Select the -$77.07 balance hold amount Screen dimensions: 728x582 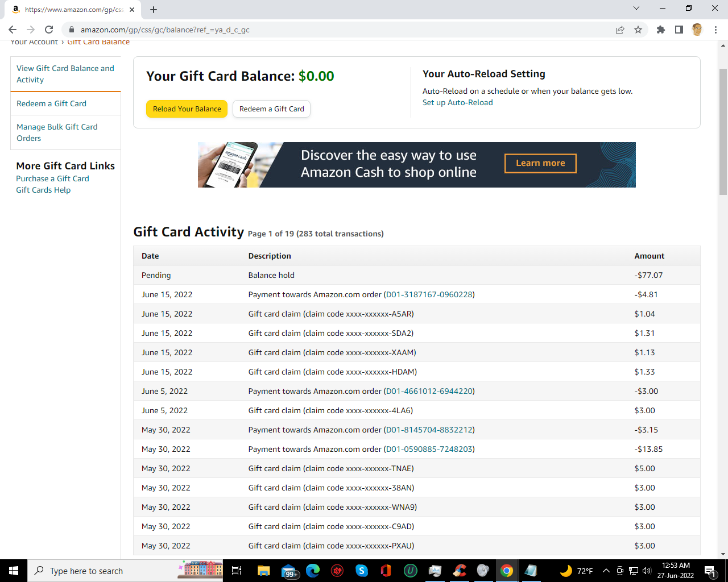(648, 275)
